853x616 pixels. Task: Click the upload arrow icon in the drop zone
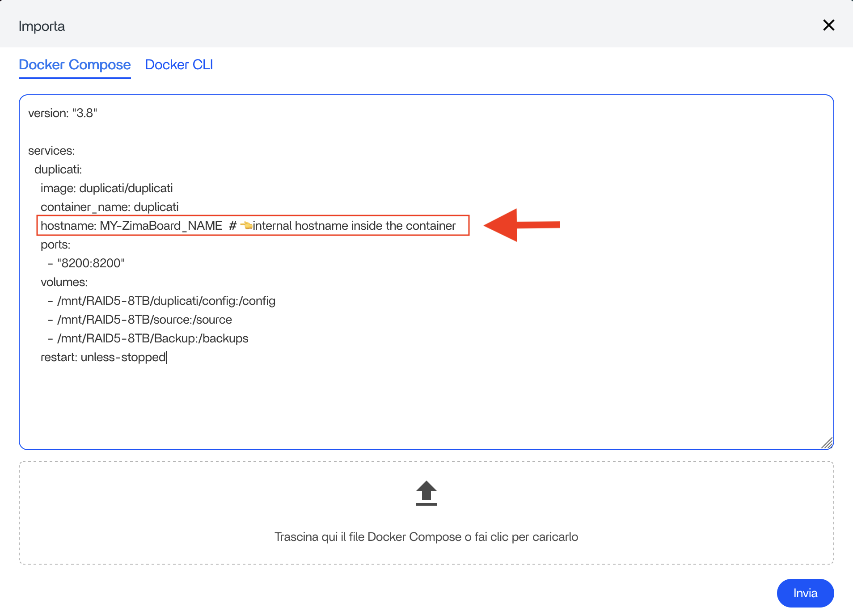click(x=426, y=494)
